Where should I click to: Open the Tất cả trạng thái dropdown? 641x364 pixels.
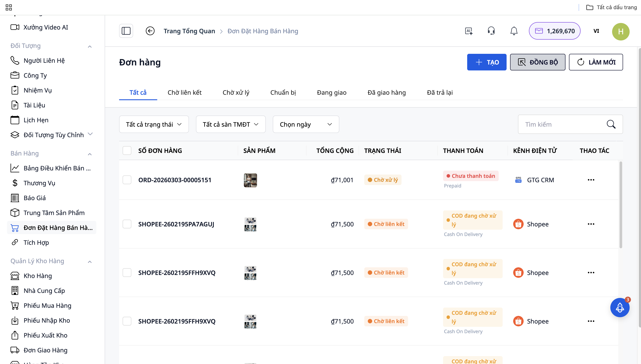[x=154, y=124]
